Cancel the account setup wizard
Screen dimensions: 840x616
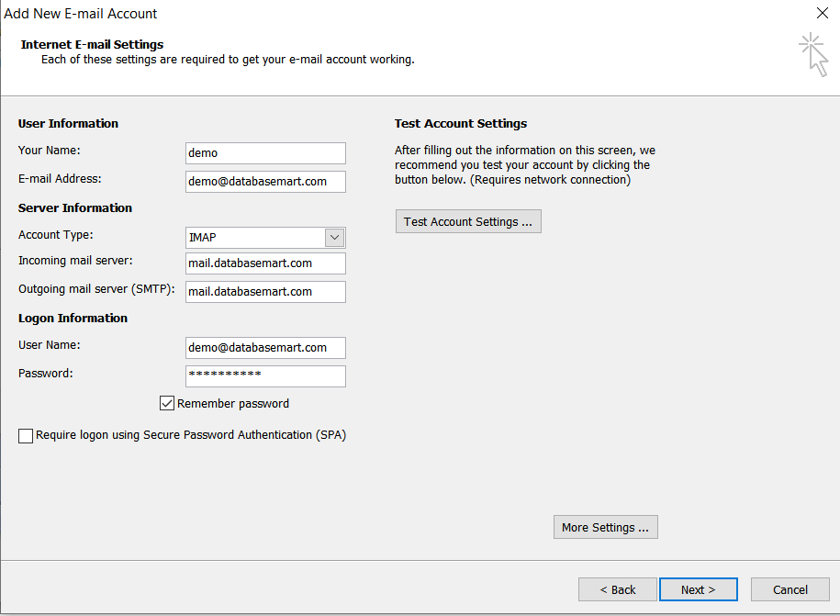(x=790, y=588)
